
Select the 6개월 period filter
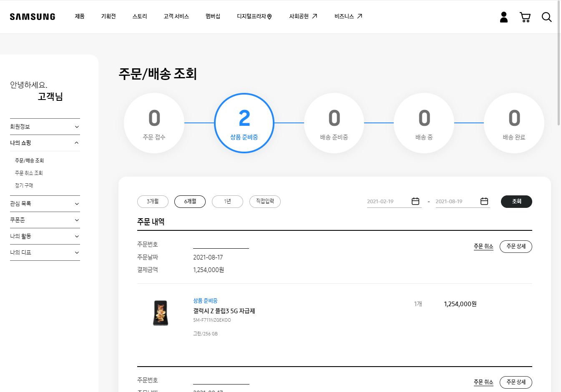[x=190, y=202]
